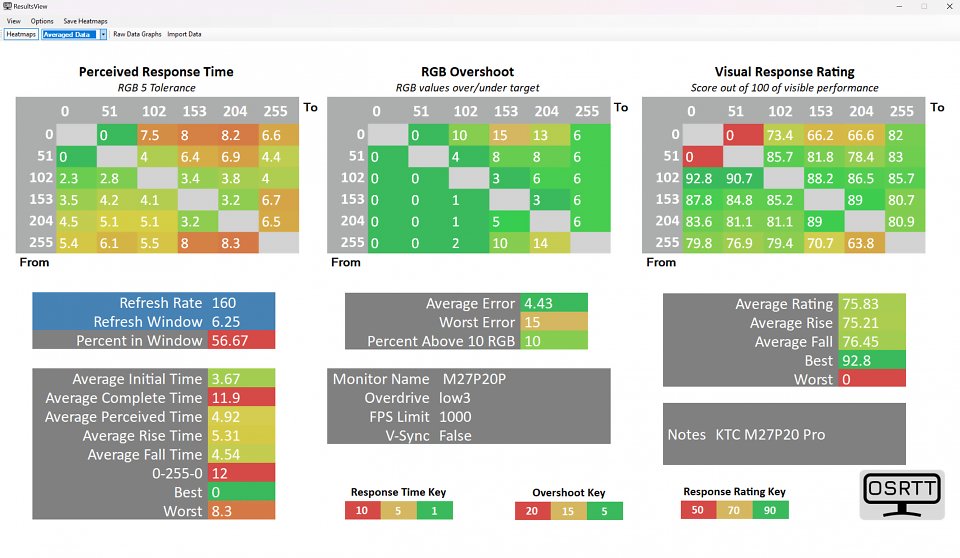Select the Heatmaps button

point(21,34)
